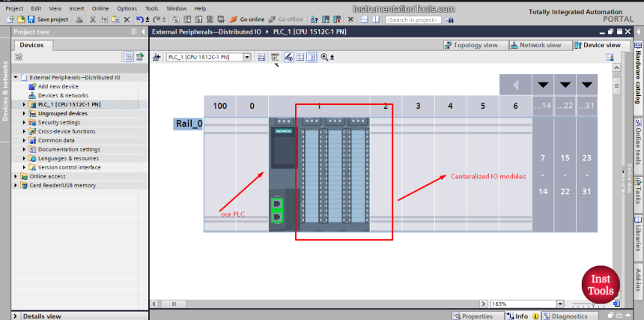The width and height of the screenshot is (644, 320).
Task: Click the zoom magnifier icon in device toolbar
Action: click(324, 57)
